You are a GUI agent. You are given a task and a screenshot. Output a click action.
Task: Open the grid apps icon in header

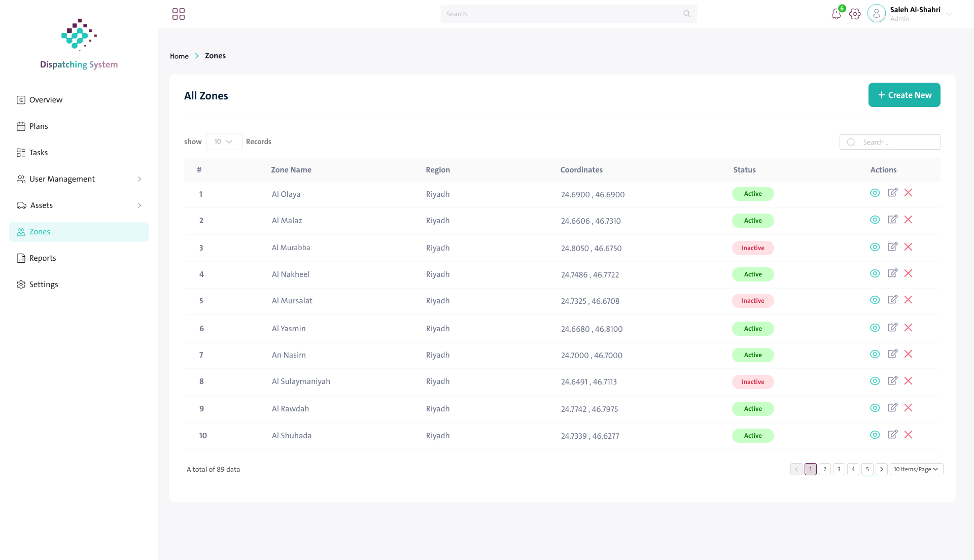click(x=179, y=14)
